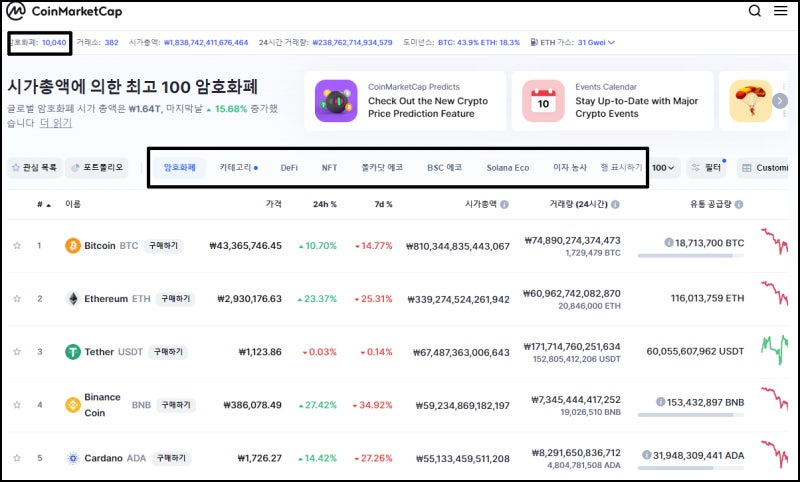The image size is (800, 482).
Task: Sort by the 24h % column header
Action: click(324, 204)
